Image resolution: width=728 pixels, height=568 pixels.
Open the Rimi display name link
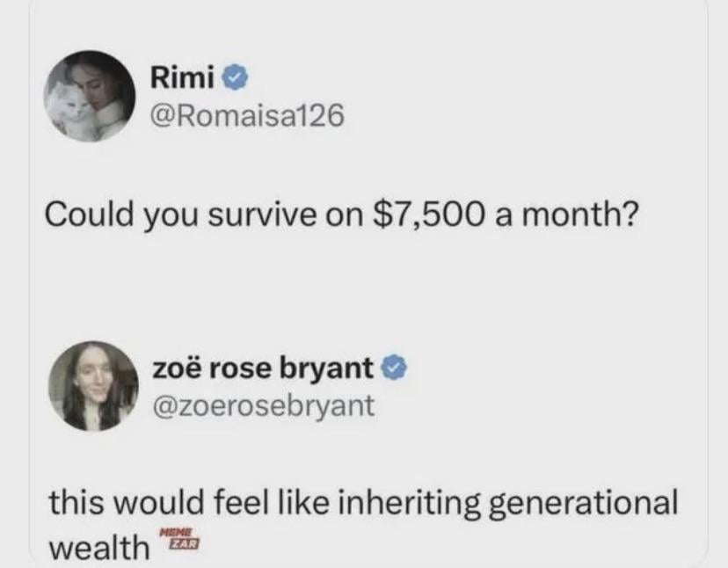[x=183, y=79]
